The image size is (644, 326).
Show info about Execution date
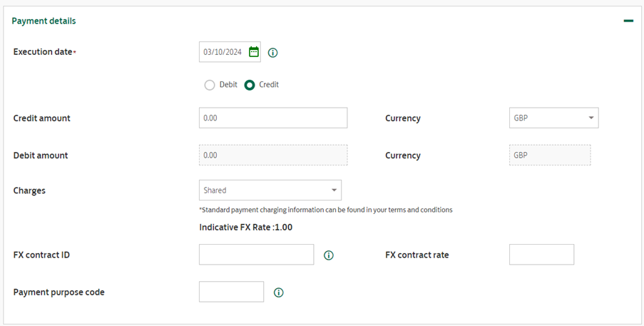272,53
